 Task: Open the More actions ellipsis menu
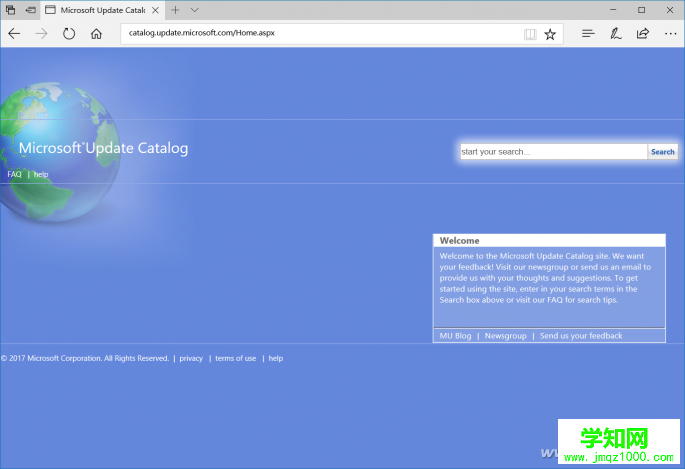[670, 34]
